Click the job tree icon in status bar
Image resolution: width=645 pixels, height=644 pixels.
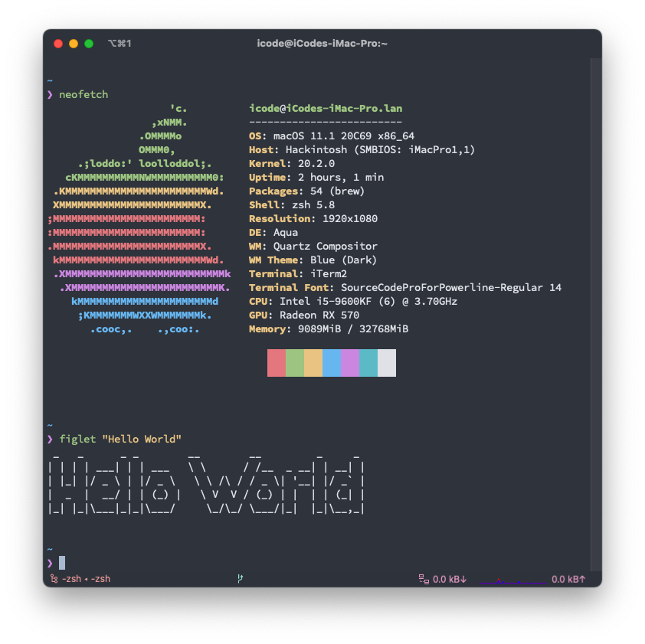(54, 579)
